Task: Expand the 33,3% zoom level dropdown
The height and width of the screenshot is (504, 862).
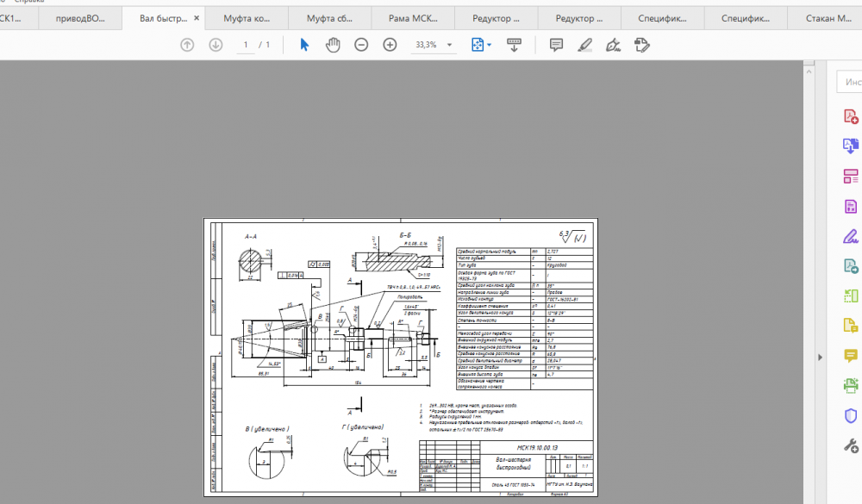Action: [x=449, y=45]
